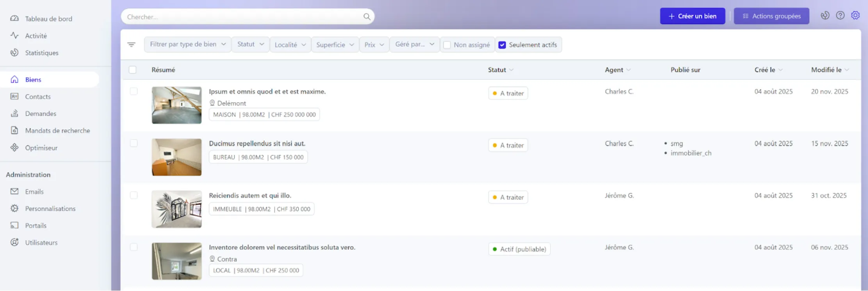Sort by Créé le column header
The height and width of the screenshot is (291, 868).
(x=768, y=70)
